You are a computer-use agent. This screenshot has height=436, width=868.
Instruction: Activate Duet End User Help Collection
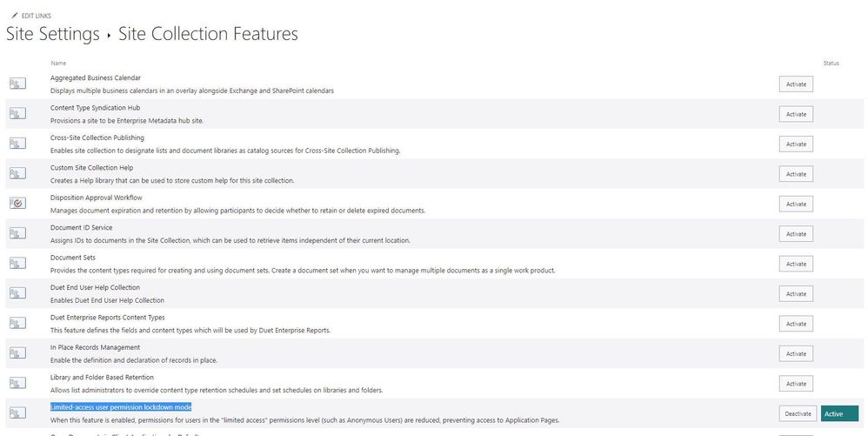tap(796, 293)
